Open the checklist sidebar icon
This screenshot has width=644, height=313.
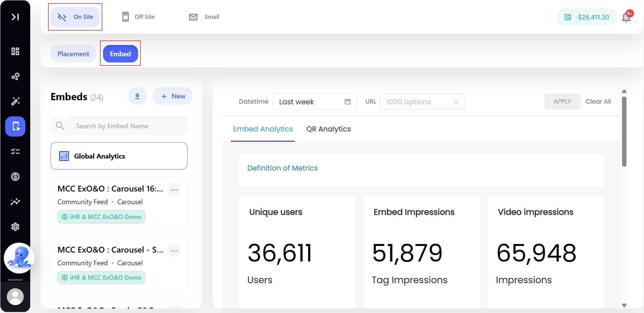(x=15, y=151)
